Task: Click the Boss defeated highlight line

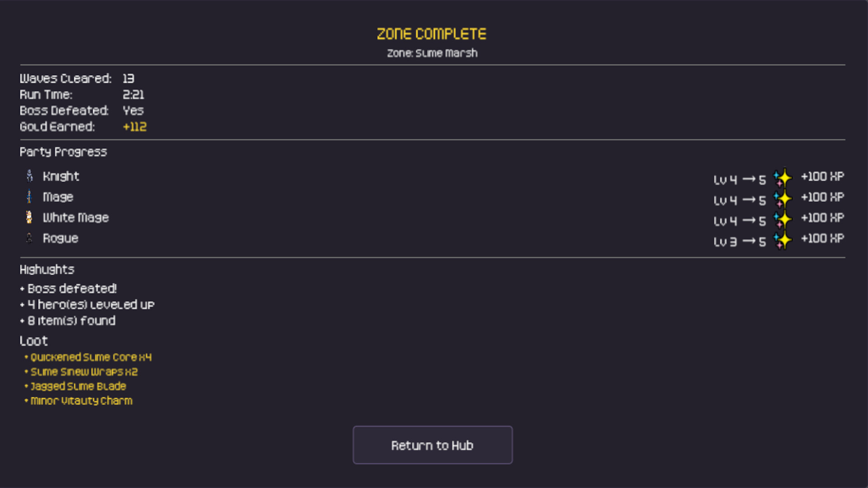Action: point(72,289)
